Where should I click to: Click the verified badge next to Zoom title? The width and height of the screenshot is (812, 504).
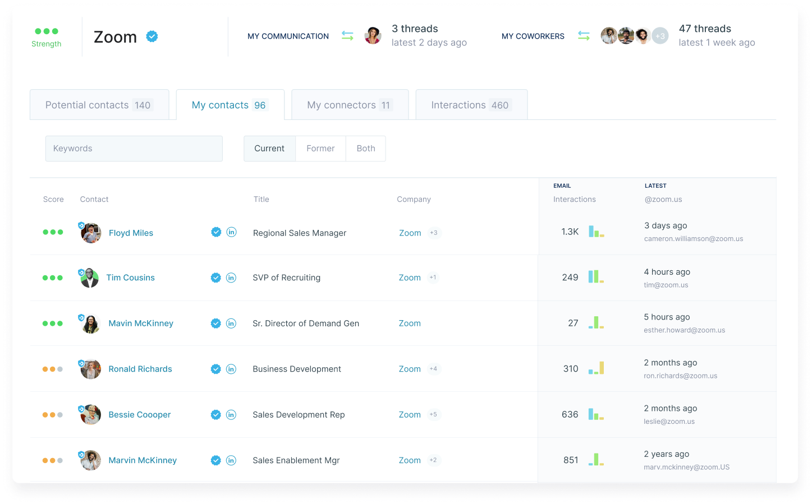pyautogui.click(x=152, y=36)
